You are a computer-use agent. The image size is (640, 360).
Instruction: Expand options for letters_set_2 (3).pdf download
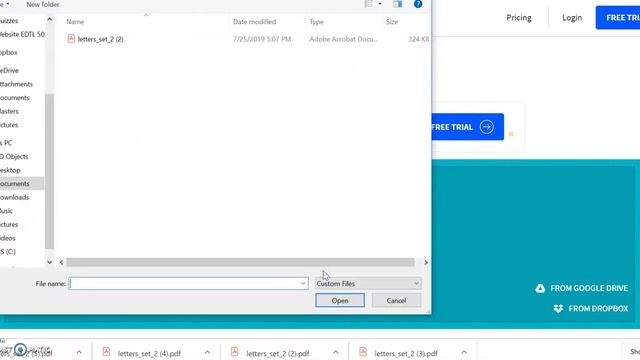464,352
